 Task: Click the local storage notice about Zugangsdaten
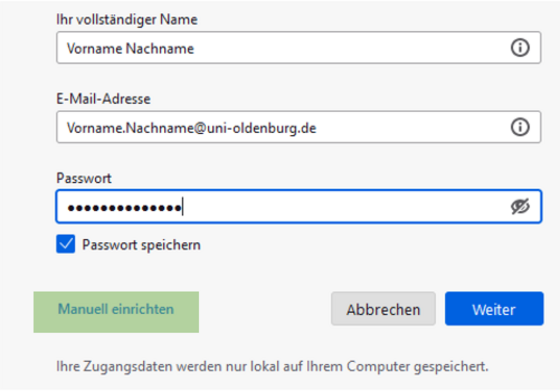click(x=272, y=366)
